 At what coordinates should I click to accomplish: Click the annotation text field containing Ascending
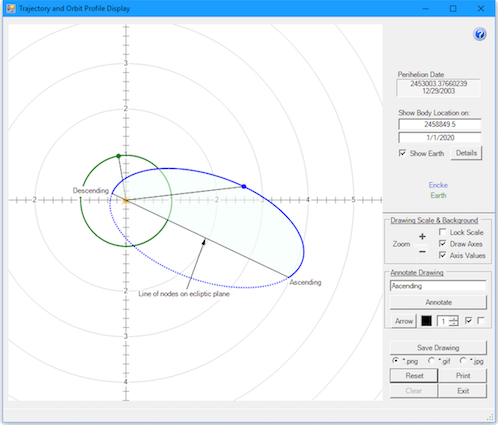pyautogui.click(x=438, y=286)
